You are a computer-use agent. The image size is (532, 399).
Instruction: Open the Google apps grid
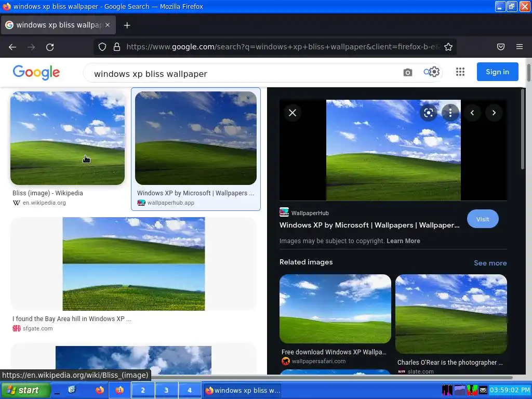coord(460,72)
